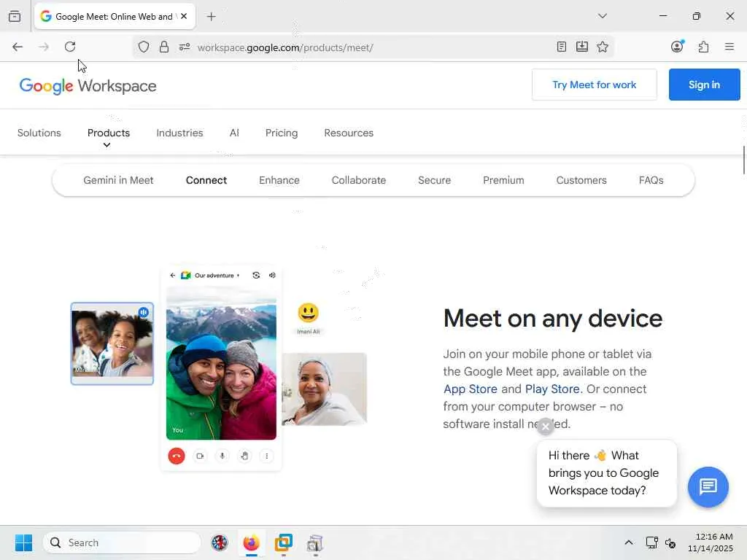
Task: Follow the App Store link
Action: tap(471, 389)
